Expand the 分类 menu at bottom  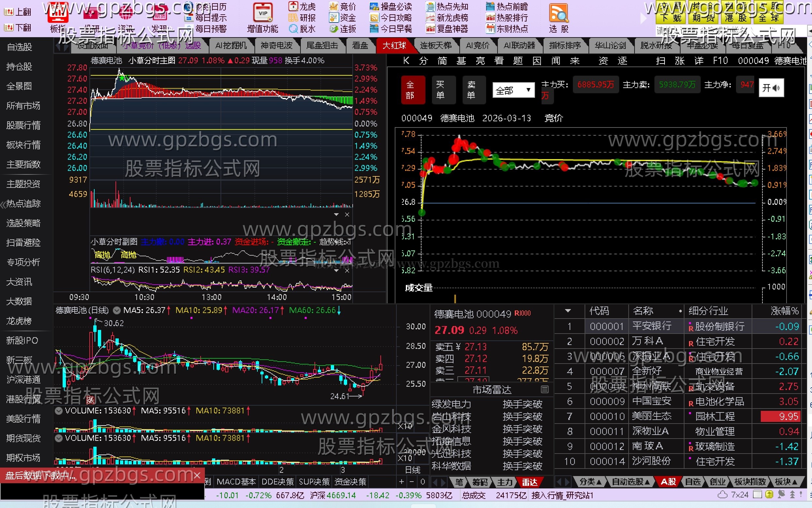pyautogui.click(x=591, y=482)
